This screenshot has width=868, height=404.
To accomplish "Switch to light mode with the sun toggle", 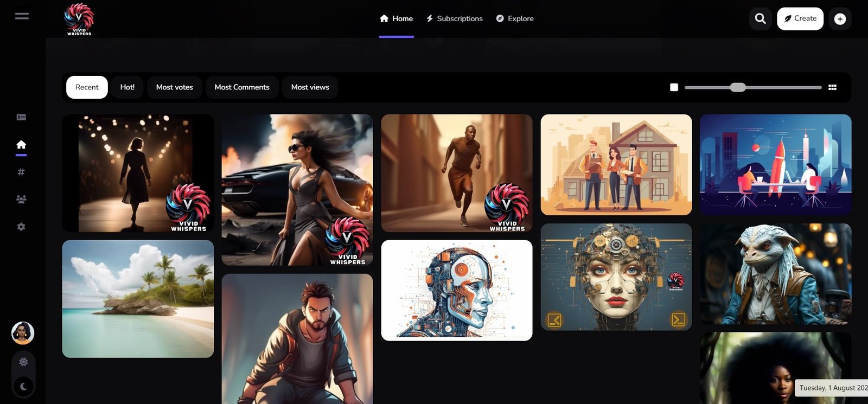I will point(23,362).
